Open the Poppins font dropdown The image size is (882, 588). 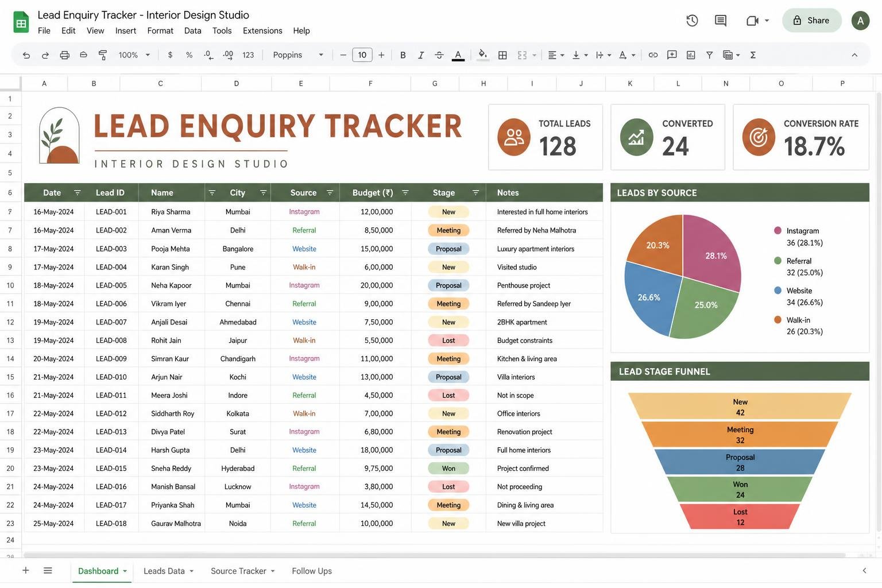(298, 55)
